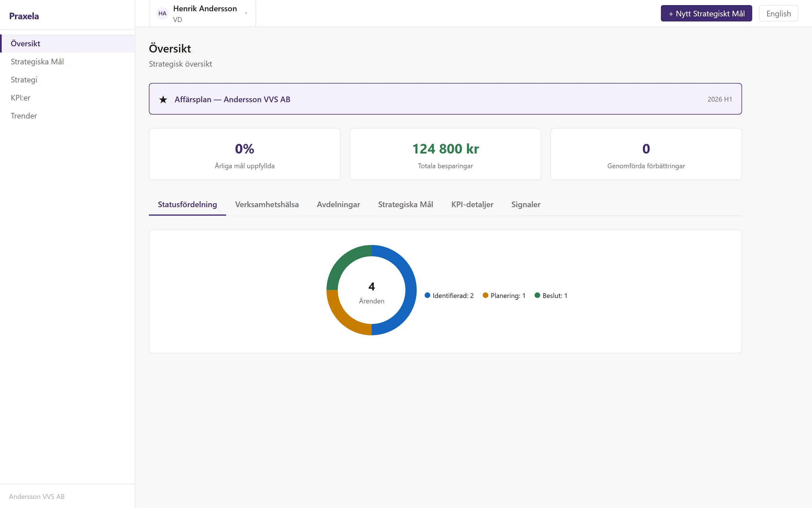
Task: Click the blue Identifierad legend dot
Action: (427, 295)
